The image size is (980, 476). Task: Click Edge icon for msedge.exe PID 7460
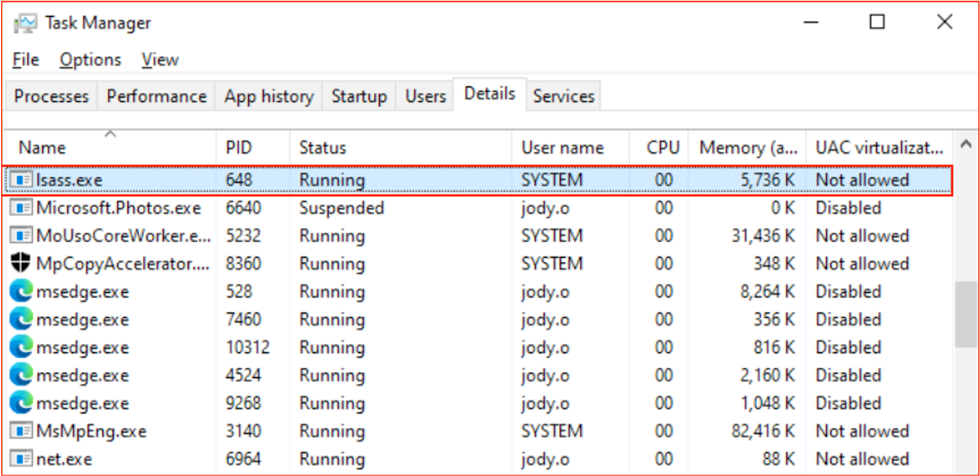[21, 319]
